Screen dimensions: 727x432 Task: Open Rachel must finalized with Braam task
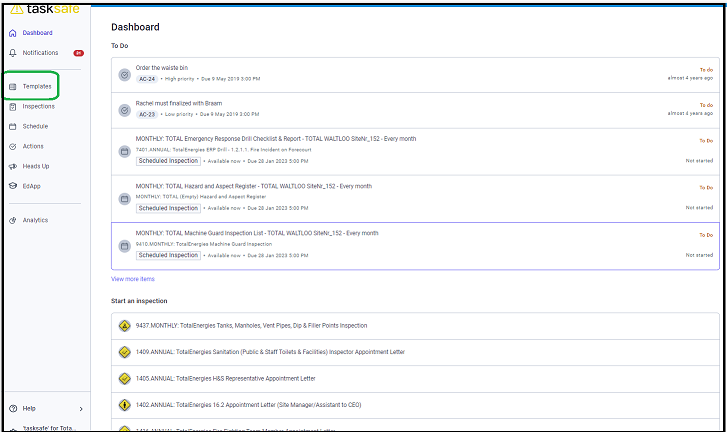point(415,110)
